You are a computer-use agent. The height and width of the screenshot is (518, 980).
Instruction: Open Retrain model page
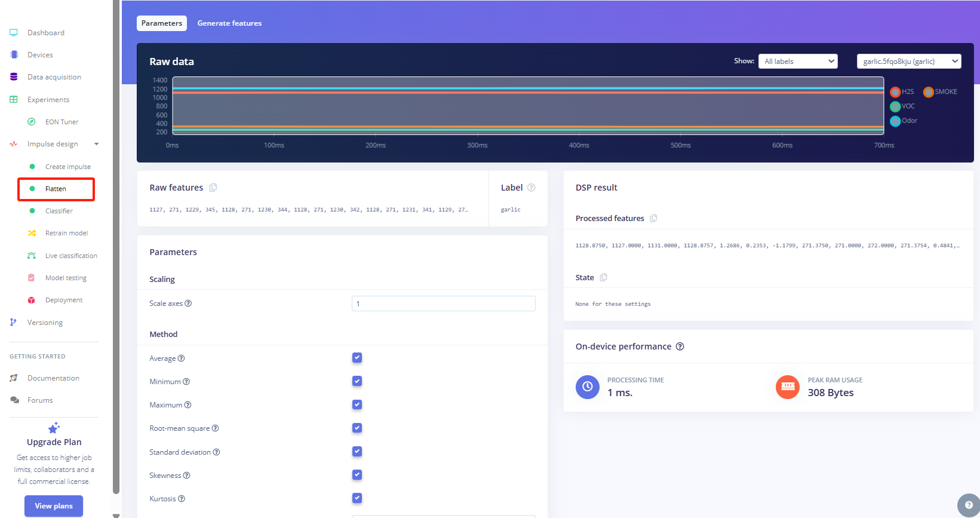66,233
